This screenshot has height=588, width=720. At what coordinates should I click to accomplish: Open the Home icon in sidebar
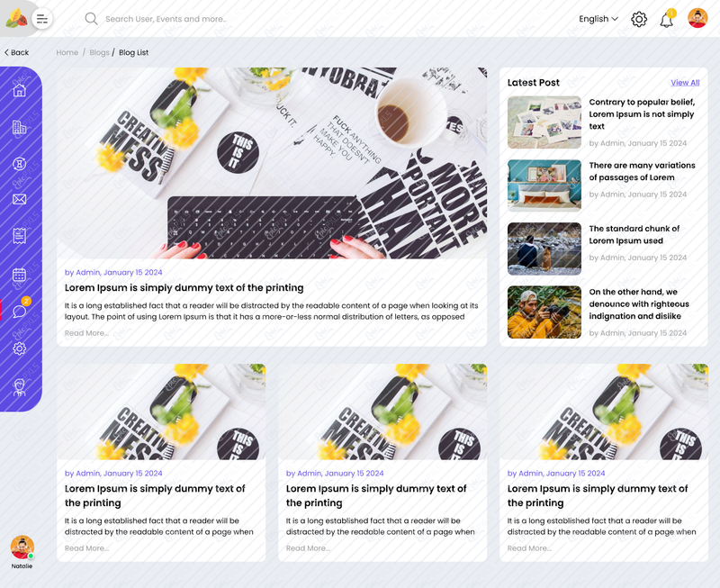point(19,90)
